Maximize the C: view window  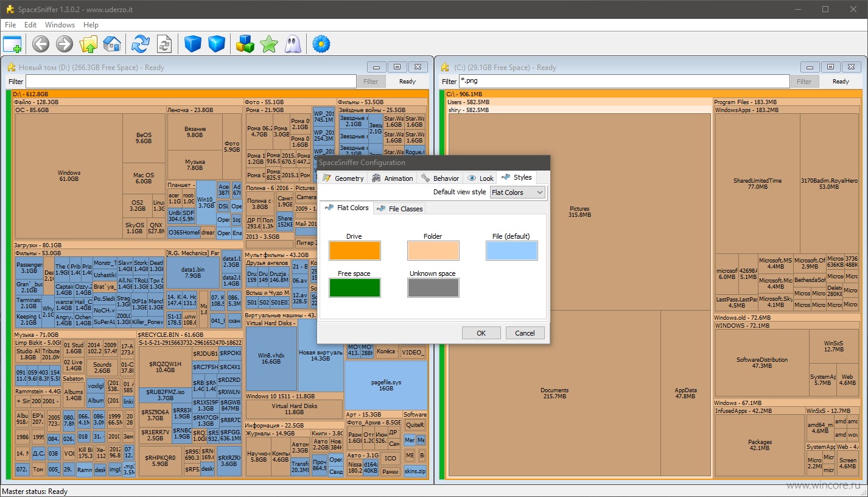[830, 67]
